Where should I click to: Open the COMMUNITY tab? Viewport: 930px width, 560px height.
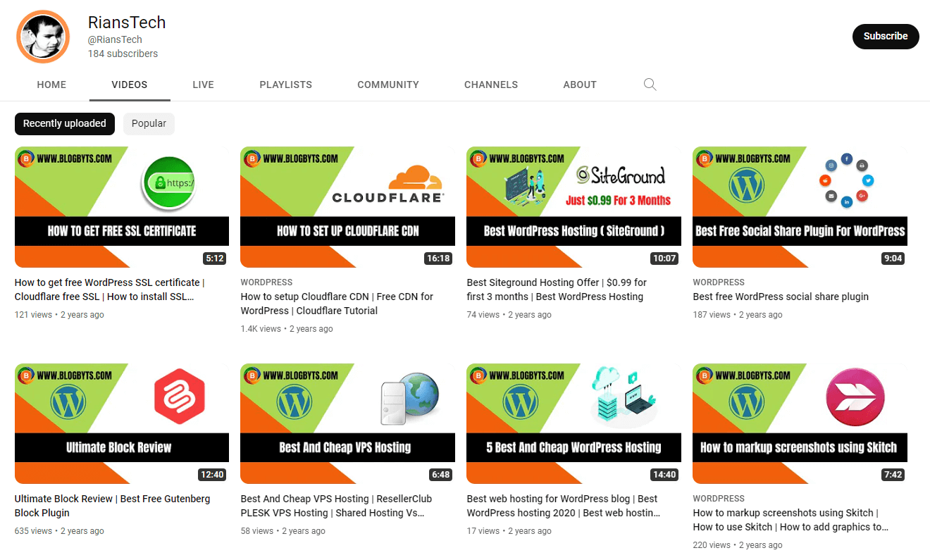pyautogui.click(x=388, y=85)
